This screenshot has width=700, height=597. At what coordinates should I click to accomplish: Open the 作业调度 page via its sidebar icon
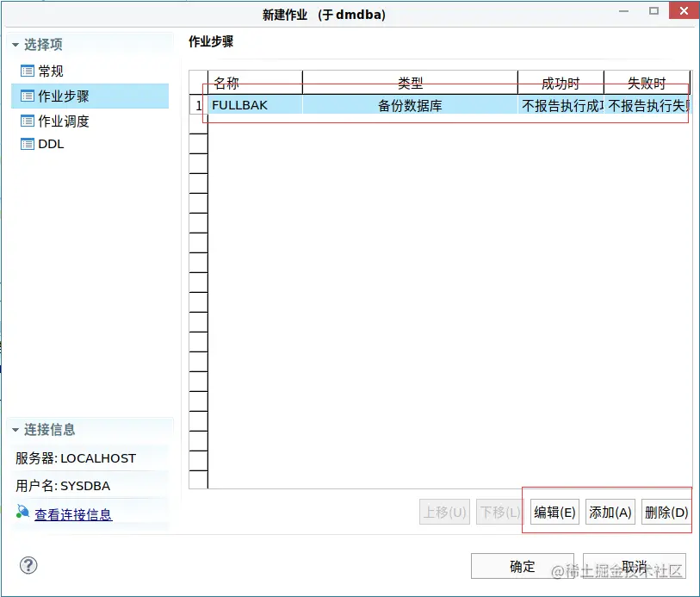(29, 121)
